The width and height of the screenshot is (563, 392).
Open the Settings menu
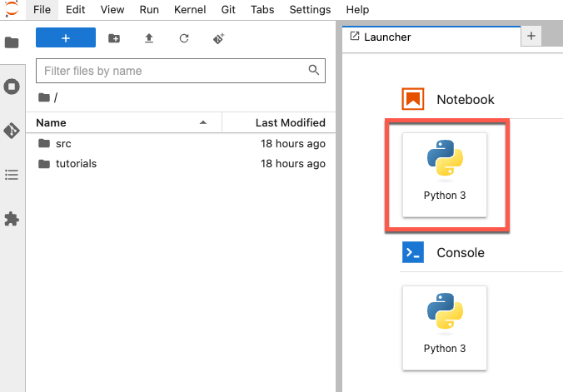pos(310,10)
